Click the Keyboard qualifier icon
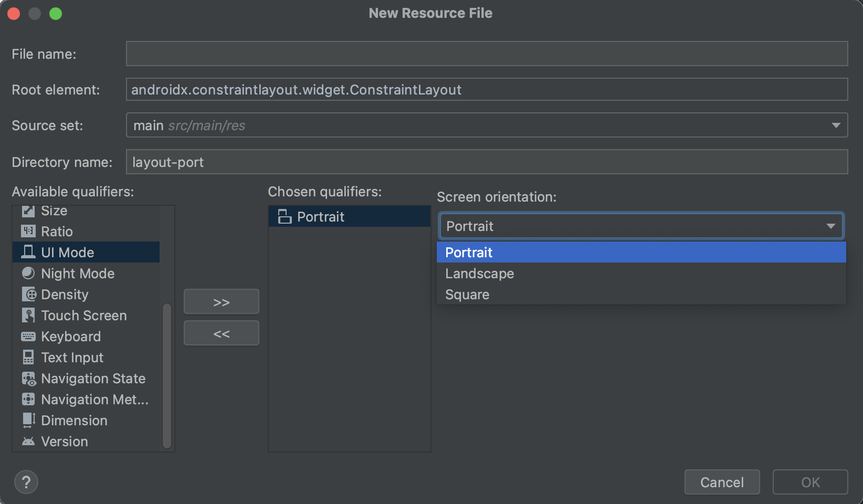863x504 pixels. tap(28, 337)
